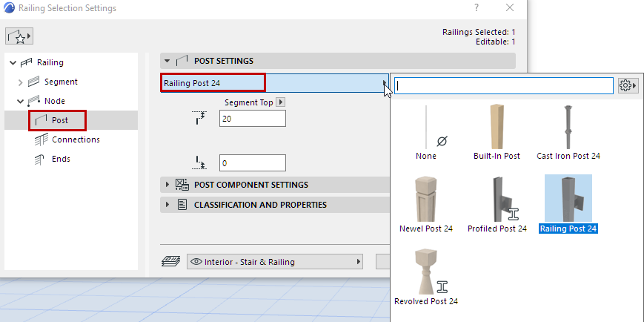Open the library settings gear menu
The image size is (644, 322).
click(x=627, y=85)
